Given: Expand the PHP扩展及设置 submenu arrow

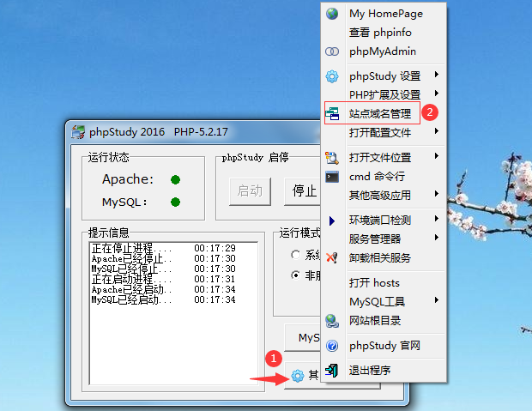Looking at the screenshot, I should [437, 93].
